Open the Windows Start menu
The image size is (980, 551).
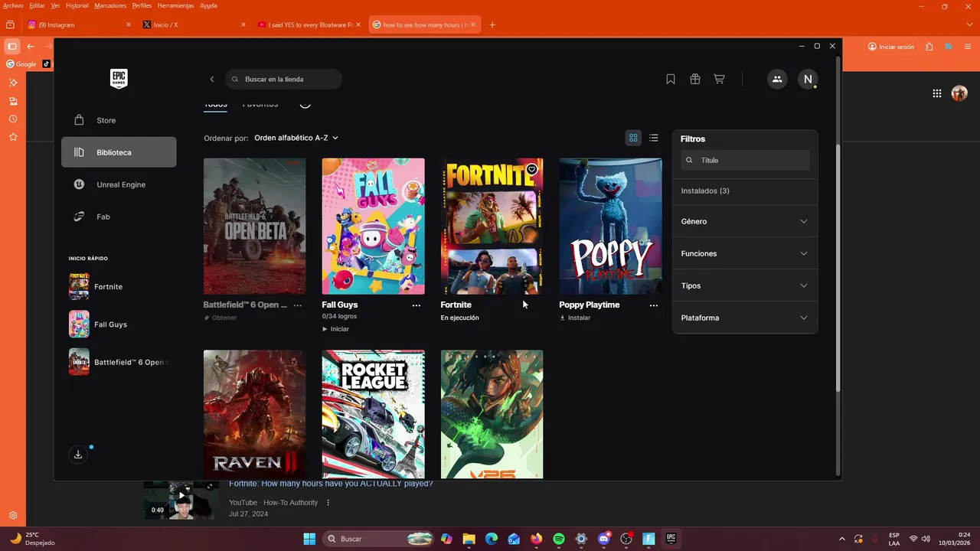tap(309, 539)
